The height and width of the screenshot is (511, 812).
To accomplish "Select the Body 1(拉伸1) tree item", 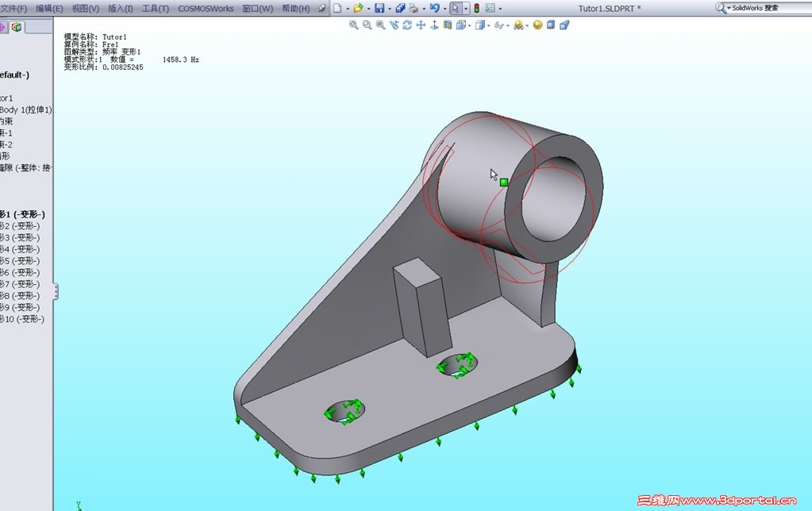I will [x=26, y=109].
